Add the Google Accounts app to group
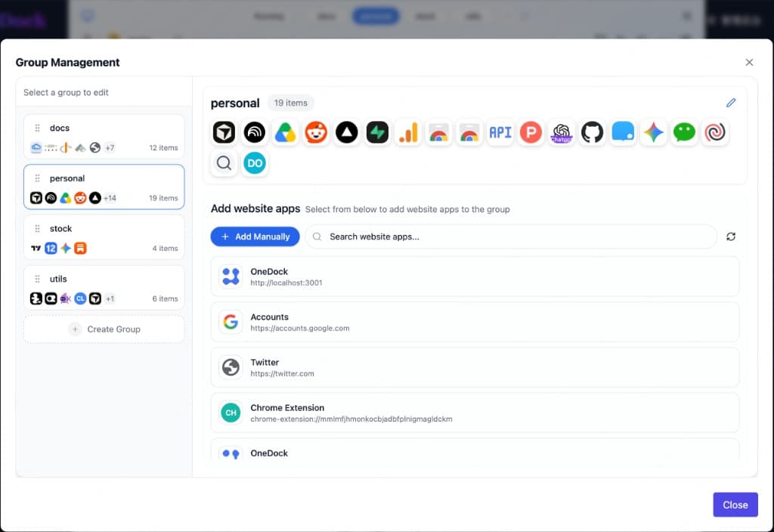This screenshot has height=532, width=774. pyautogui.click(x=475, y=322)
